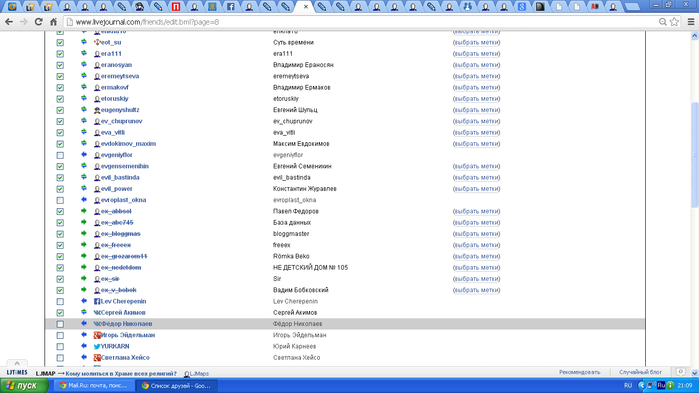Image resolution: width=699 pixels, height=393 pixels.
Task: Click the zoom magnifier icon in address bar
Action: 663,22
